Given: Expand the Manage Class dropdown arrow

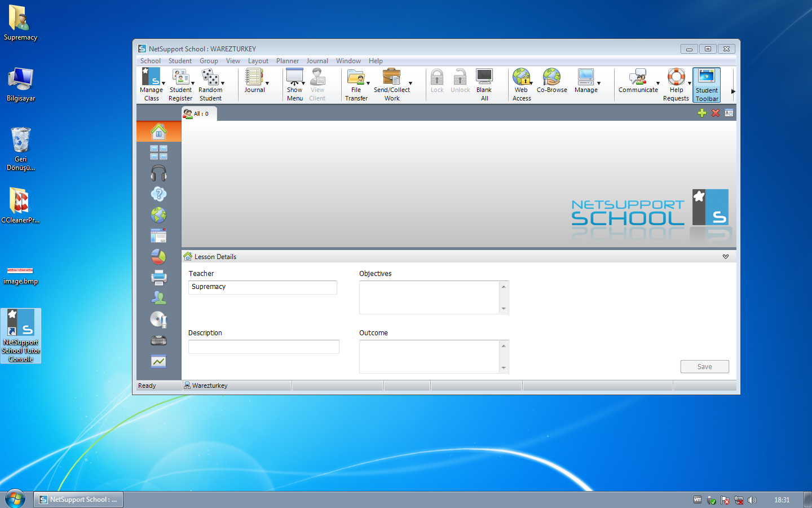Looking at the screenshot, I should point(164,83).
